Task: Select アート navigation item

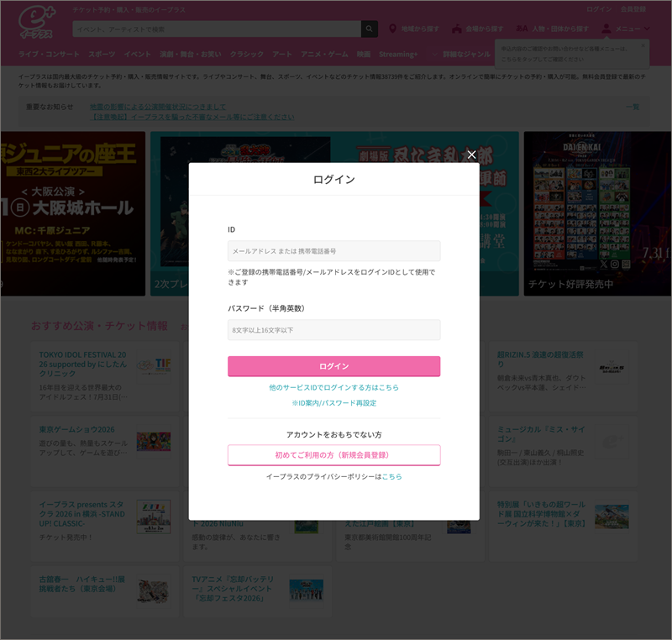Action: coord(282,54)
